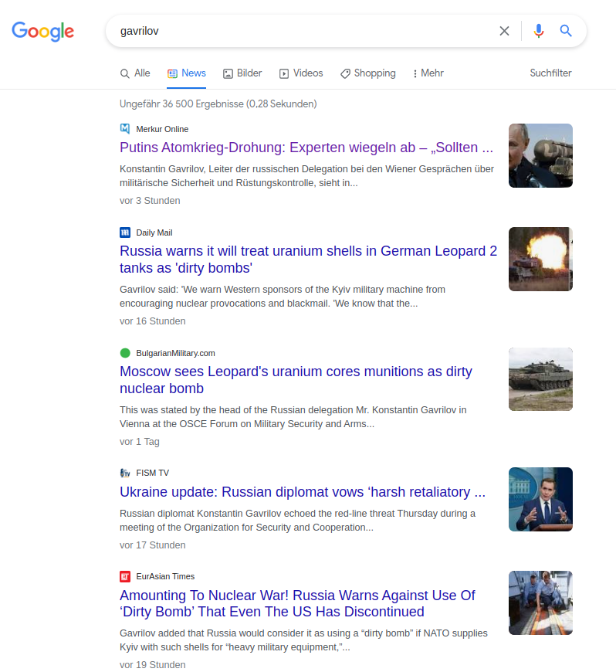The height and width of the screenshot is (672, 616).
Task: Click the 'Ungefähr 36 500 Ergebnisse' result count
Action: click(x=218, y=104)
